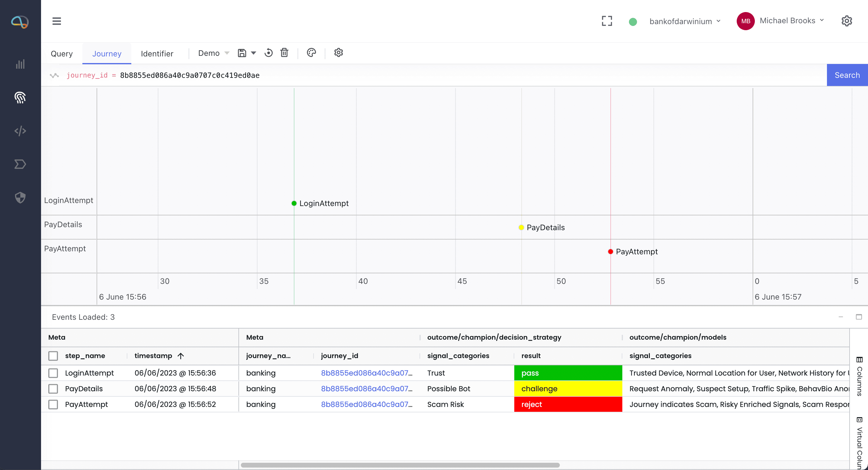Click the Search button

[847, 75]
